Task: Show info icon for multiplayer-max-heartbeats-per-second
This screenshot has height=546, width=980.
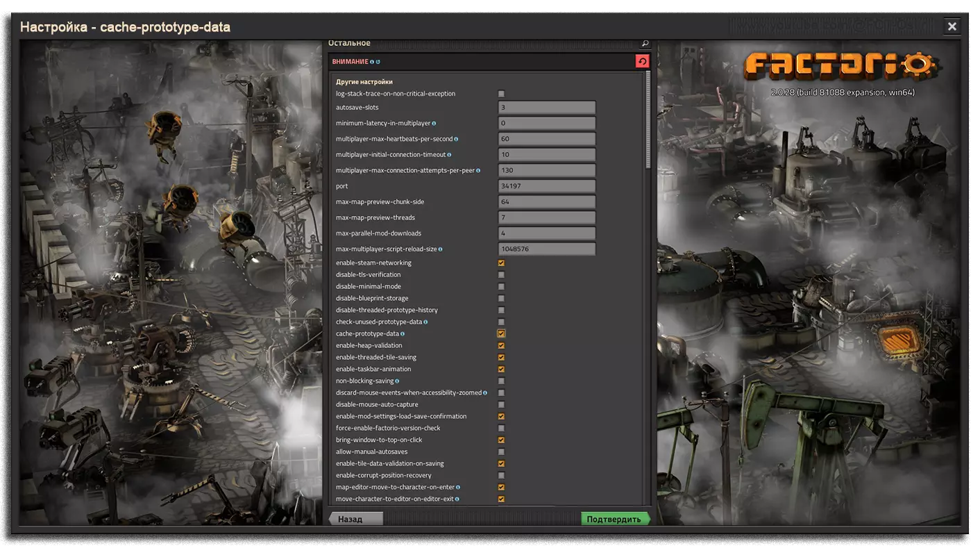Action: point(456,139)
